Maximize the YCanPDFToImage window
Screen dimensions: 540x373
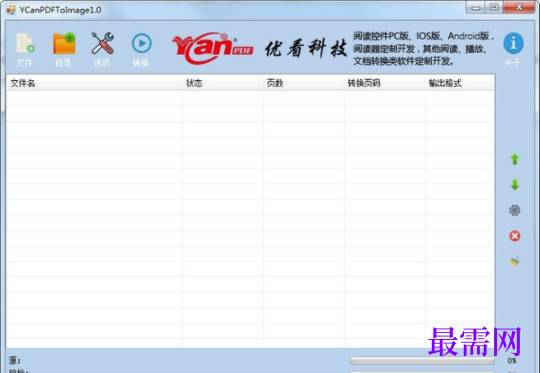(494, 7)
